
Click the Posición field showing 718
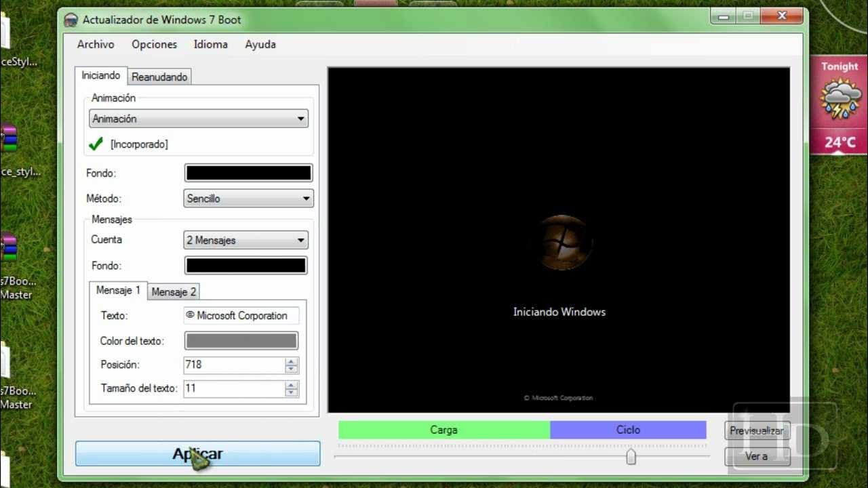pyautogui.click(x=234, y=365)
